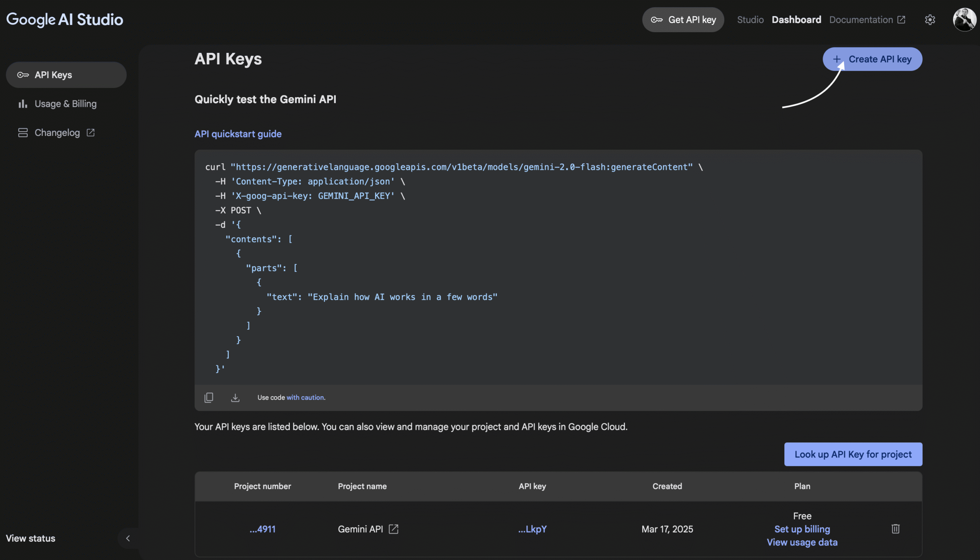Image resolution: width=980 pixels, height=560 pixels.
Task: Click the Get API key button
Action: (x=683, y=20)
